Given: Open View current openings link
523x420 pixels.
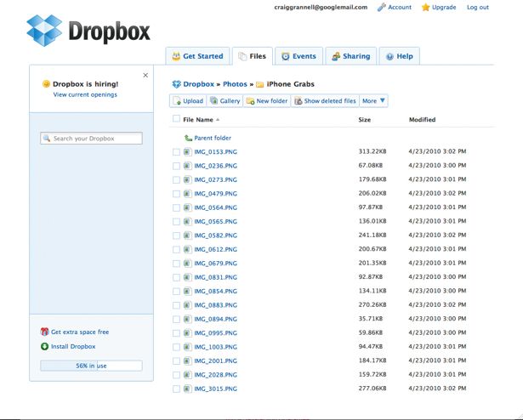Looking at the screenshot, I should pos(85,94).
